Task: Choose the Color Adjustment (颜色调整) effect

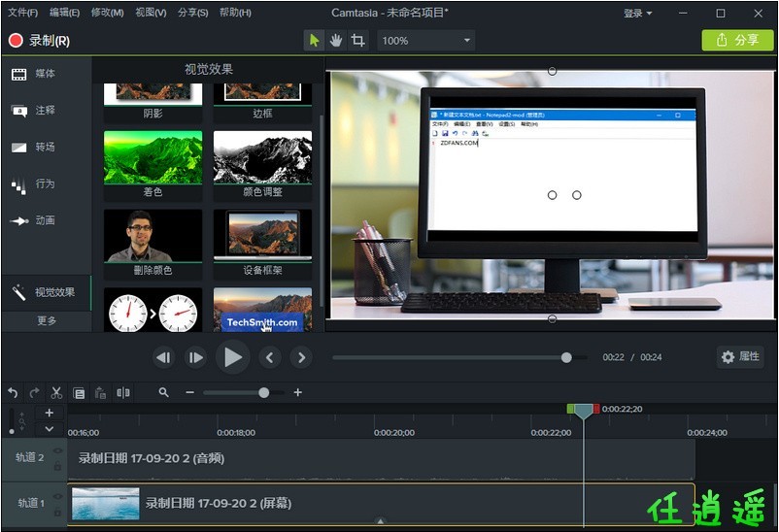Action: click(x=262, y=165)
